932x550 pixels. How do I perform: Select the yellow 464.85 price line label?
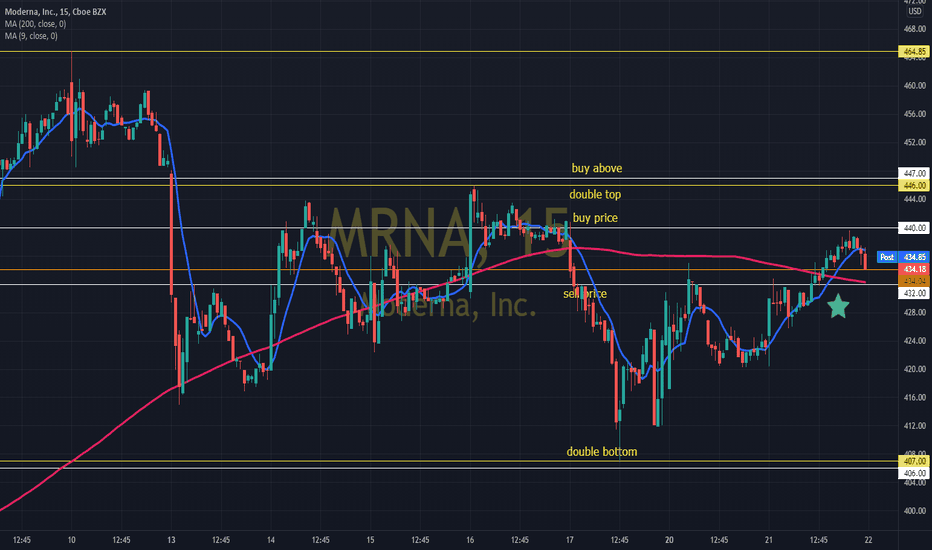[914, 52]
